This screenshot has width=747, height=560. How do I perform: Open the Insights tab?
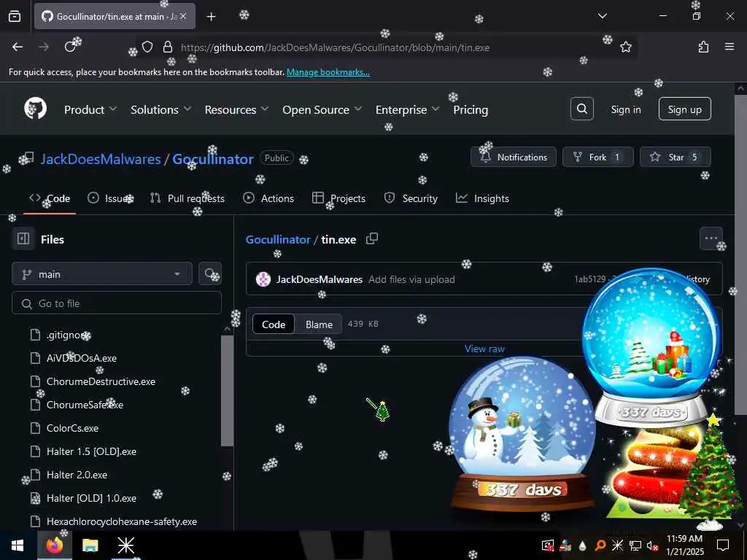(x=482, y=198)
